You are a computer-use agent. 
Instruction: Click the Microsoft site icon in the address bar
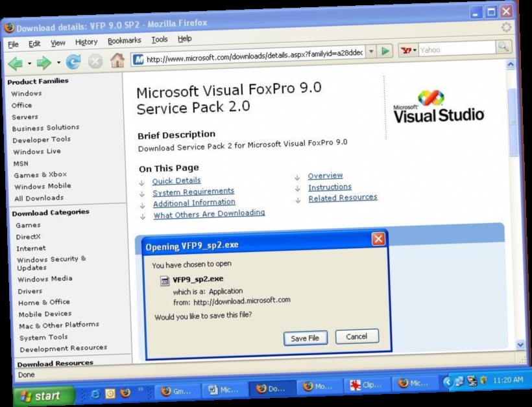pyautogui.click(x=138, y=60)
